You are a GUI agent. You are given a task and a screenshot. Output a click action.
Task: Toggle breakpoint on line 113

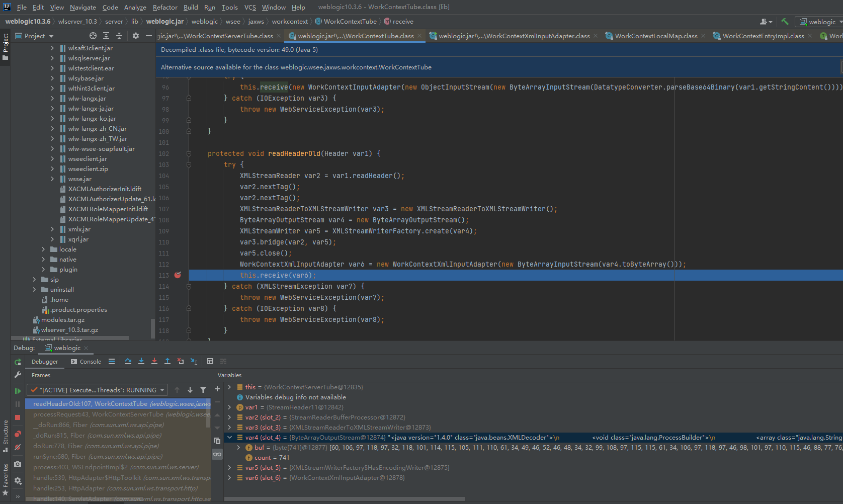coord(178,275)
